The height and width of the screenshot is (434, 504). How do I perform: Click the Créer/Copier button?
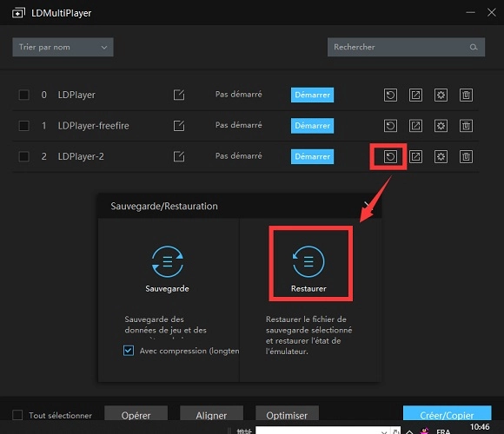pos(448,414)
